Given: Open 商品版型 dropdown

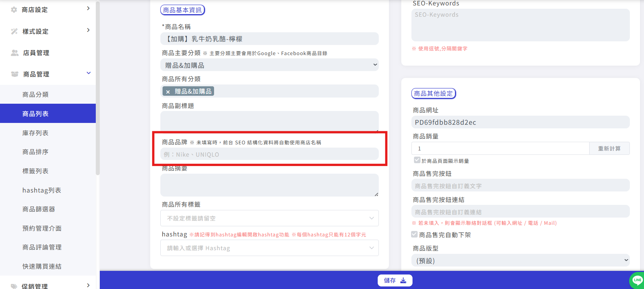Looking at the screenshot, I should [521, 260].
